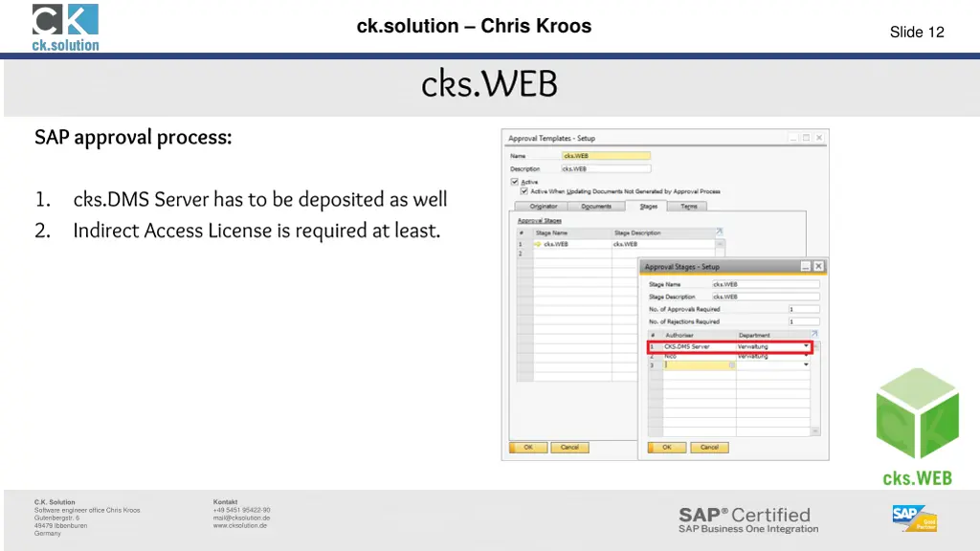This screenshot has height=551, width=980.
Task: Expand the Authoriser table using its corner arrow icon
Action: pos(813,334)
